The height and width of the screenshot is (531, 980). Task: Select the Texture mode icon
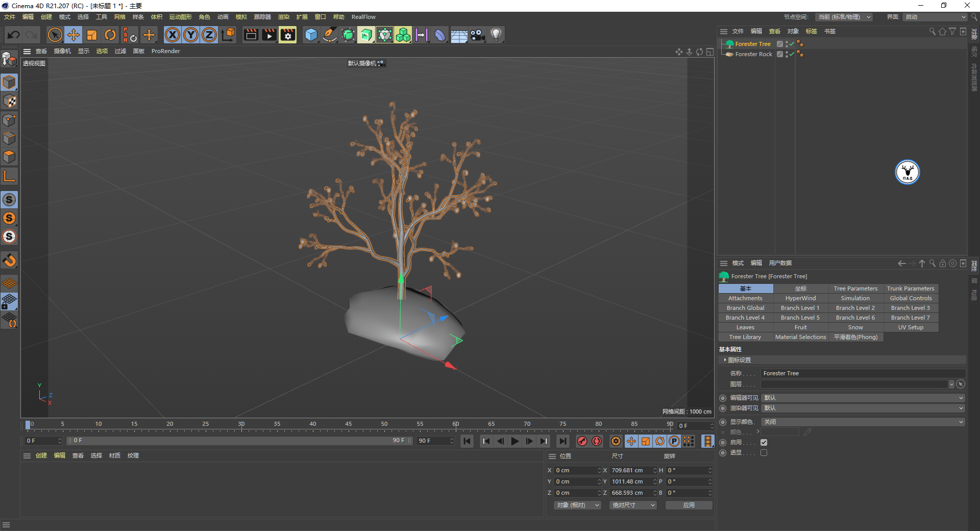click(9, 101)
